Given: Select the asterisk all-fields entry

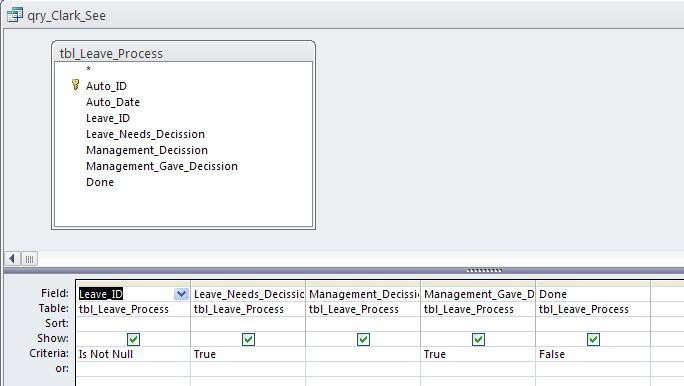Looking at the screenshot, I should (x=89, y=69).
